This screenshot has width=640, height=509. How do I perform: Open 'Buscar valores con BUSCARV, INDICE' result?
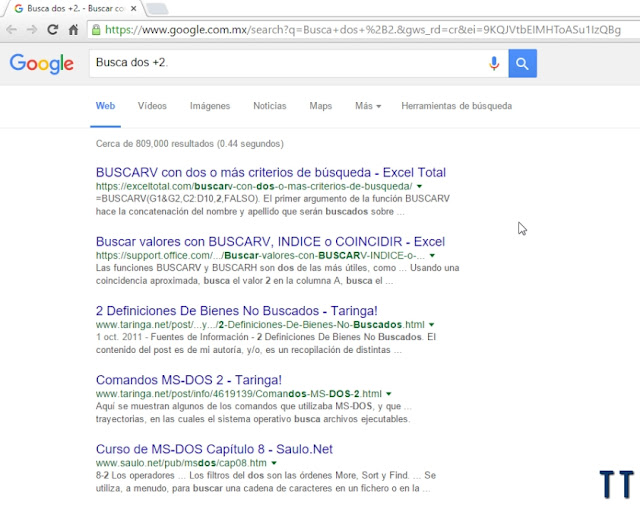point(270,242)
